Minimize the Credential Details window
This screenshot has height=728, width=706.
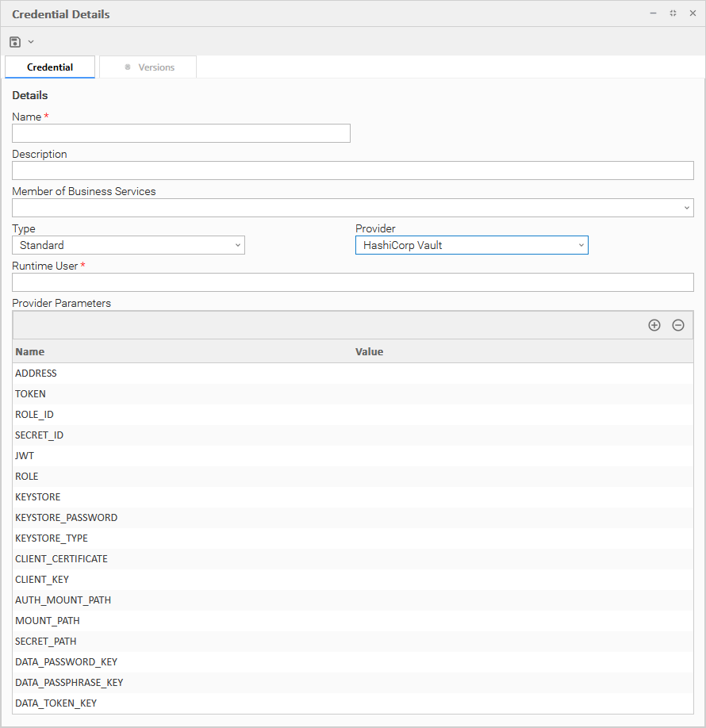click(653, 13)
